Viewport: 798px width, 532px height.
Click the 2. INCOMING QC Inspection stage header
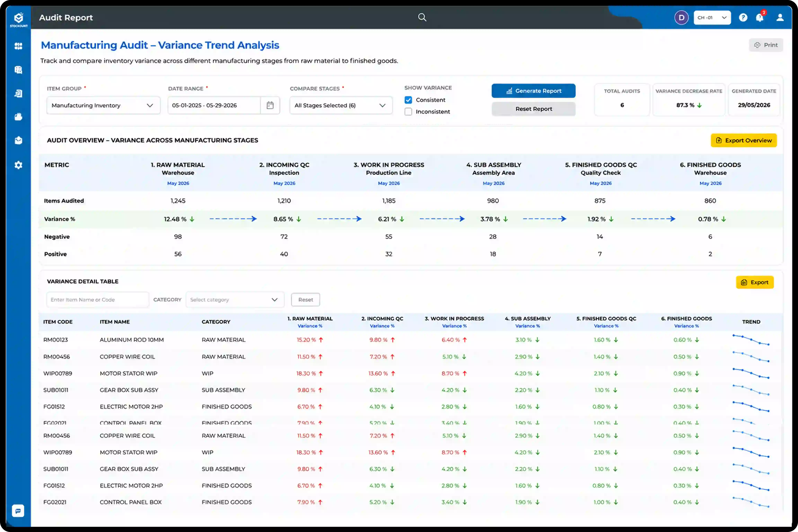point(284,169)
